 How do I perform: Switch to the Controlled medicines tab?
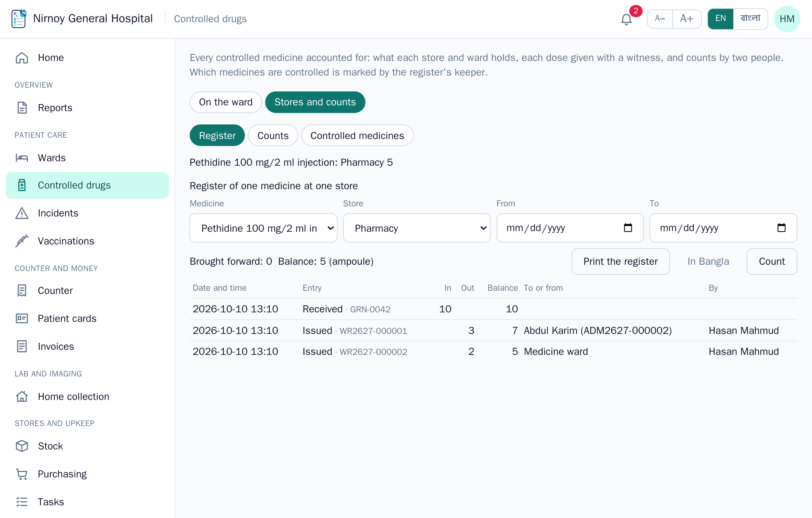click(x=357, y=135)
